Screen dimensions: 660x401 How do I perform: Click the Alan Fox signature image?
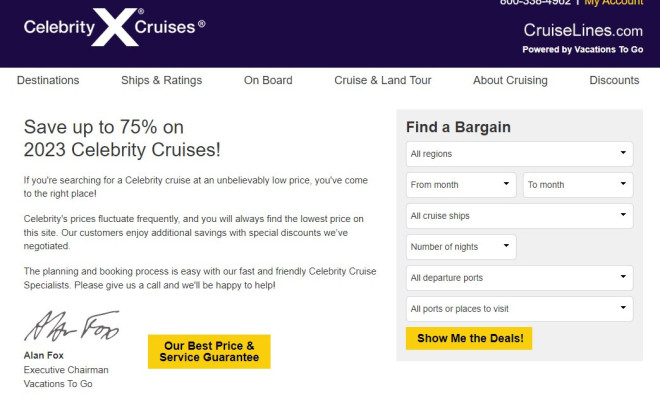pos(72,326)
